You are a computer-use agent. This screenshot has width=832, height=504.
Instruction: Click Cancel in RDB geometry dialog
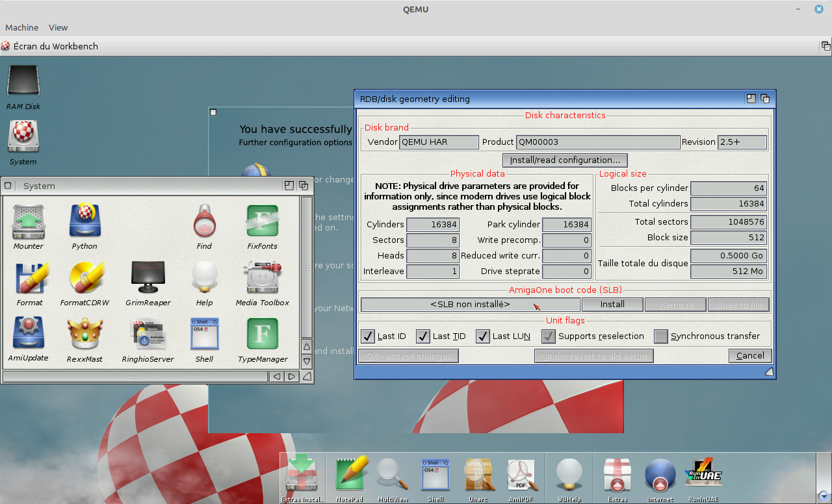click(x=750, y=355)
